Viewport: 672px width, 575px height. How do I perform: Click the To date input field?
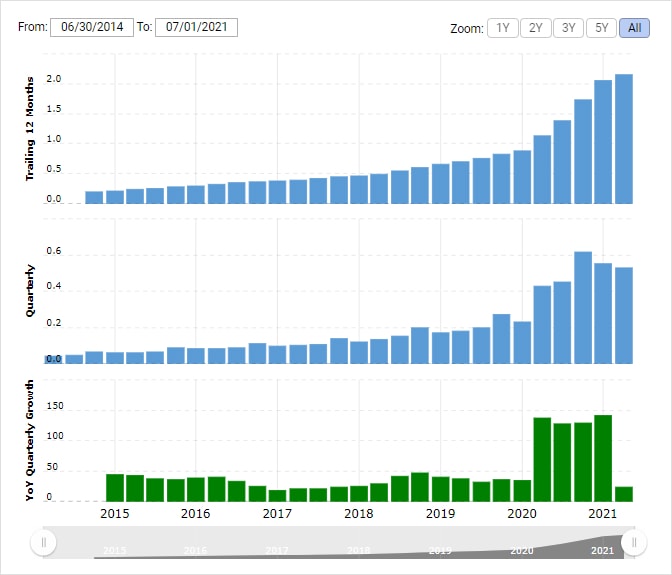(x=196, y=27)
